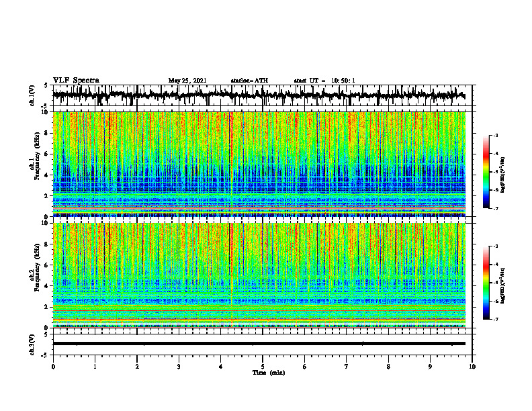This screenshot has width=532, height=411.
Task: Click time axis tick label '5'
Action: (263, 367)
